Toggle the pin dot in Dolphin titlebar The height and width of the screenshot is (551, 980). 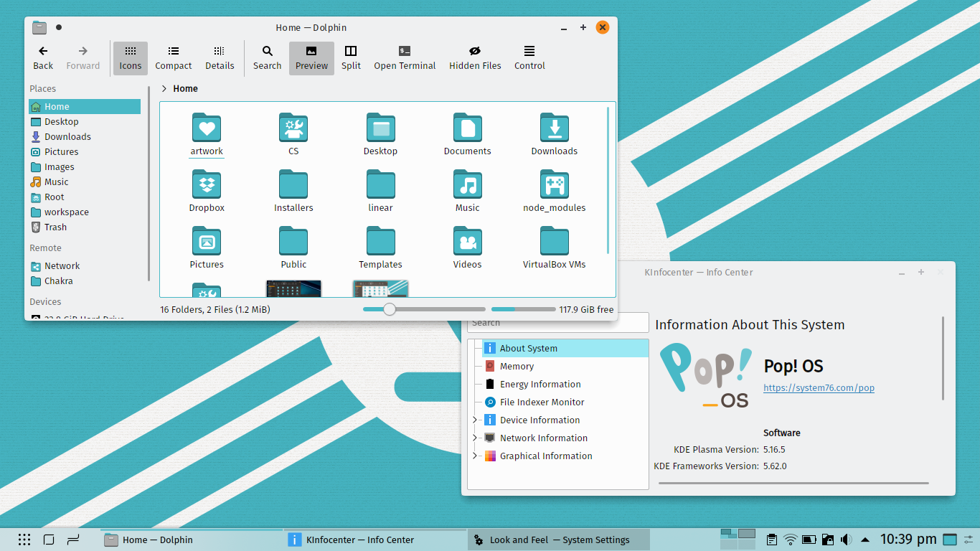click(x=59, y=27)
